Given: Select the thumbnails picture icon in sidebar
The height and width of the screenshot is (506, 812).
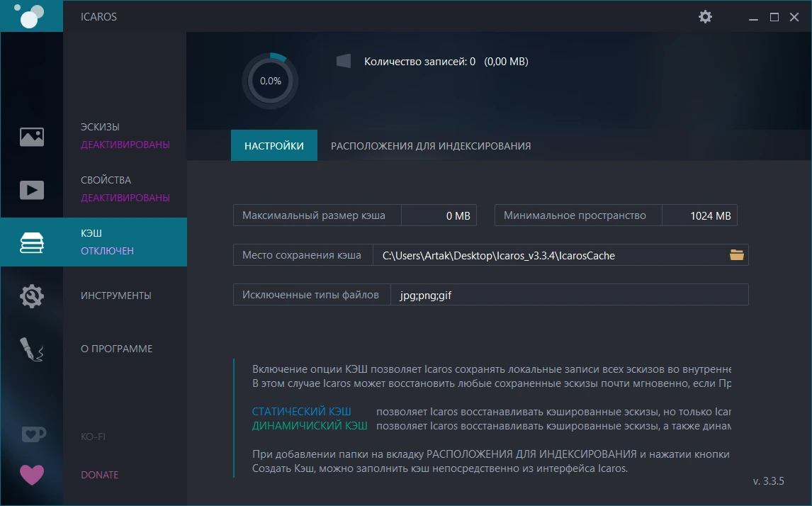Looking at the screenshot, I should point(32,137).
